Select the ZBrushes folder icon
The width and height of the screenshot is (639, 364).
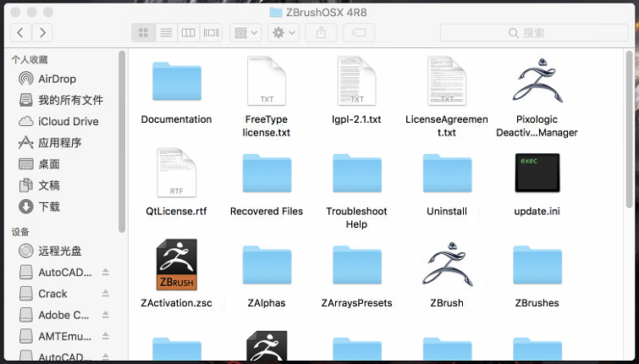537,265
